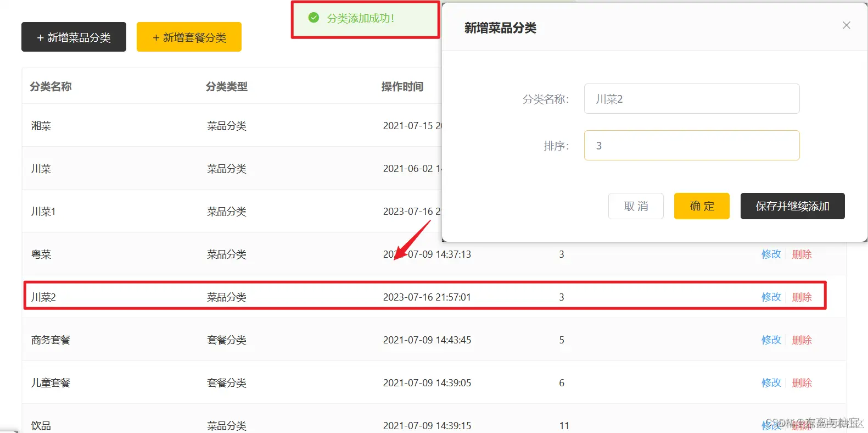Image resolution: width=868 pixels, height=433 pixels.
Task: Select the 湘菜 category name cell
Action: pos(41,126)
